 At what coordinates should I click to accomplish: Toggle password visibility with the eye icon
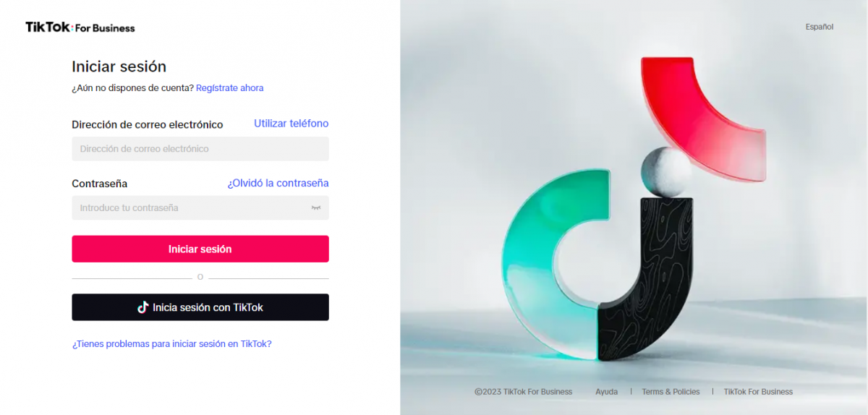point(316,208)
